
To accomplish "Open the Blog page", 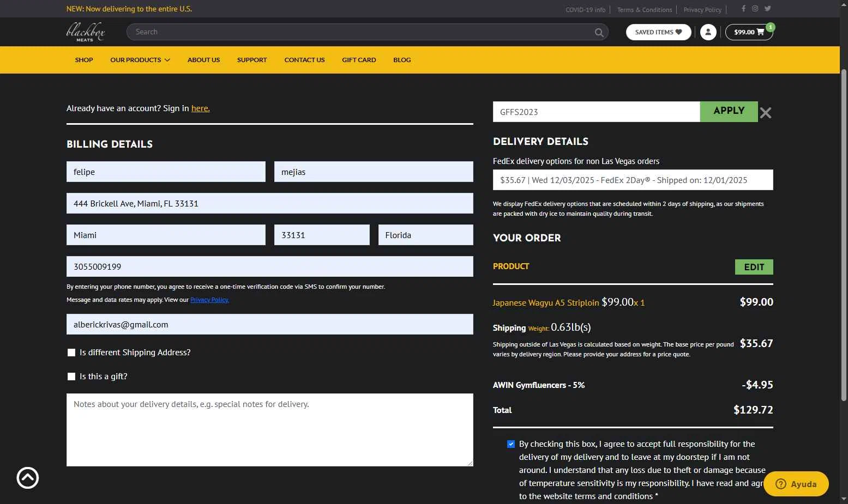I will tap(402, 60).
